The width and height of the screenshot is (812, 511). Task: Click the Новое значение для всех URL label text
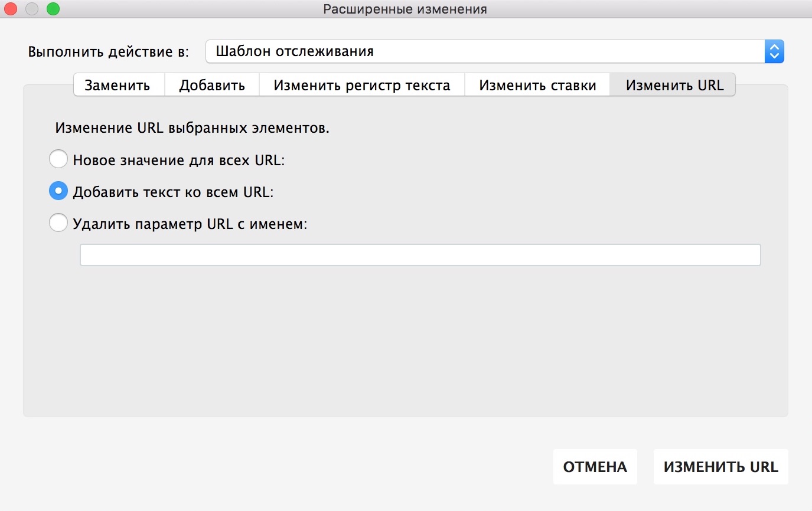coord(178,160)
